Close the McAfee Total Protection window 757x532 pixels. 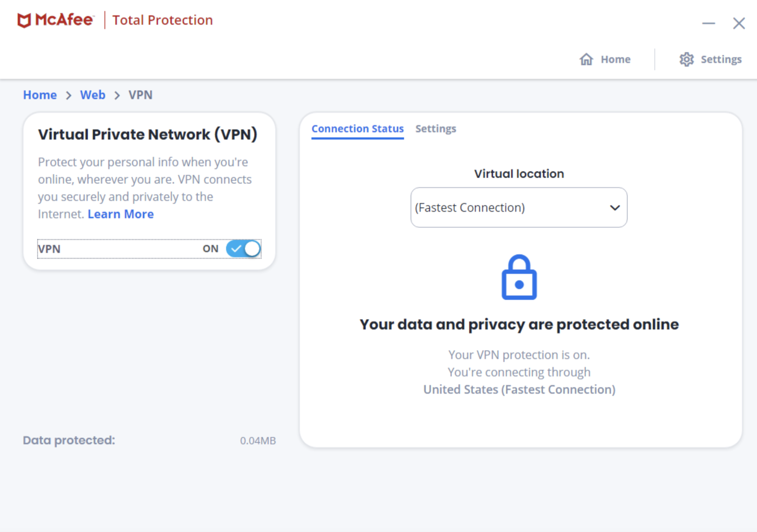[x=739, y=24]
